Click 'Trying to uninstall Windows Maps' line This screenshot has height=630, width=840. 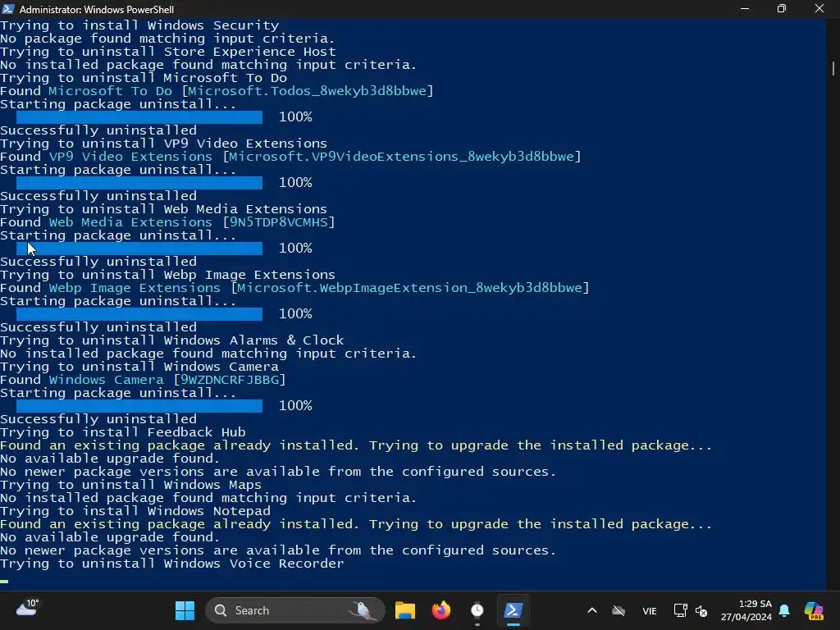[x=130, y=485]
